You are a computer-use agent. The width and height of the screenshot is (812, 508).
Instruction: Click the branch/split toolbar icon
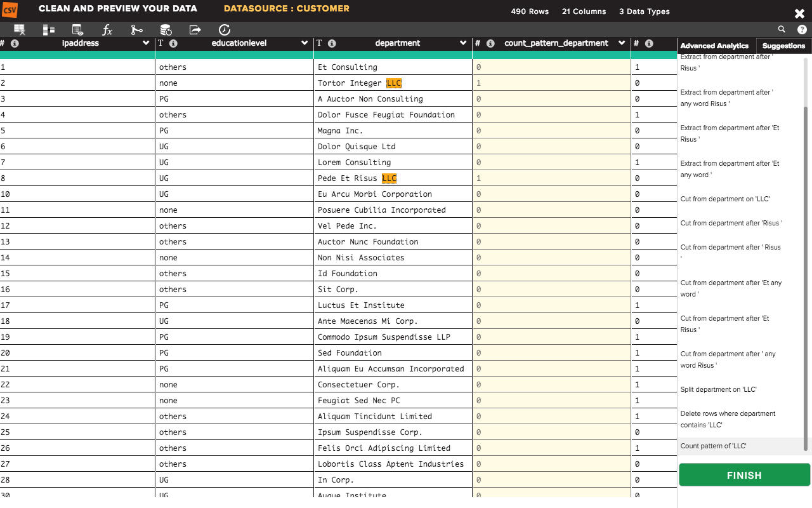click(x=136, y=30)
